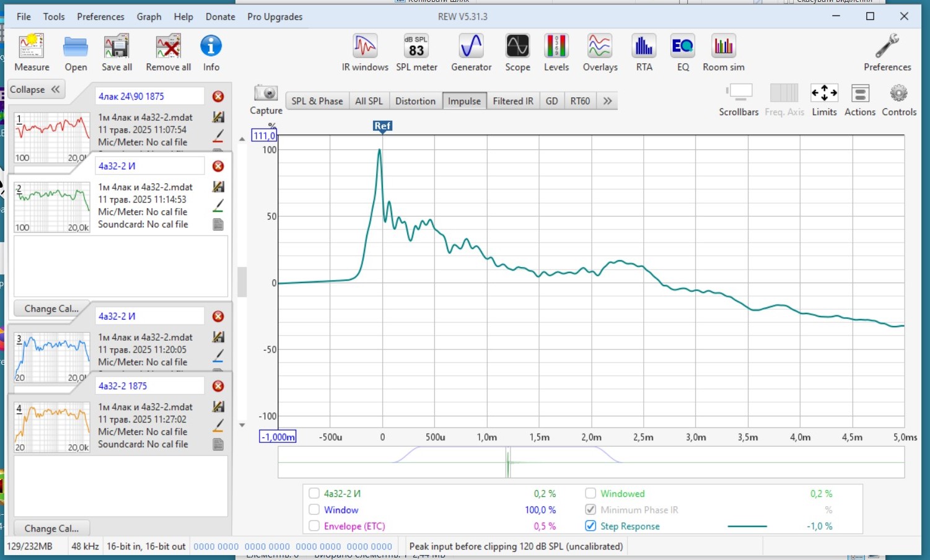
Task: Open the Overlays window
Action: coord(600,53)
